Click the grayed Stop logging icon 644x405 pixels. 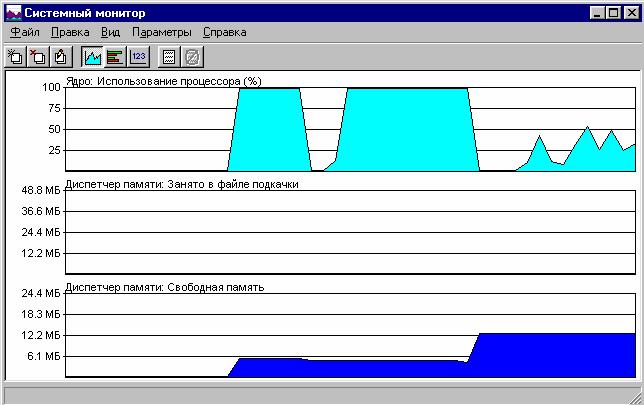pyautogui.click(x=192, y=57)
